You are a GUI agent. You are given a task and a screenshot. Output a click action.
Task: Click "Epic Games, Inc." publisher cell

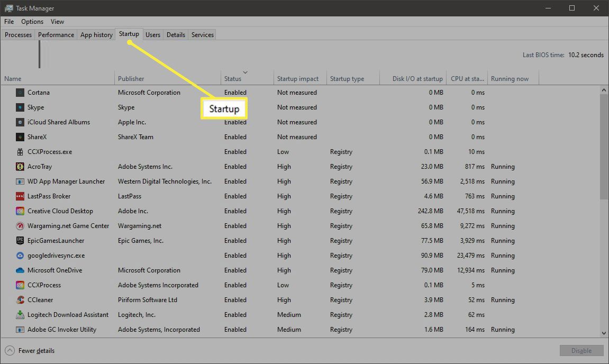click(x=141, y=241)
